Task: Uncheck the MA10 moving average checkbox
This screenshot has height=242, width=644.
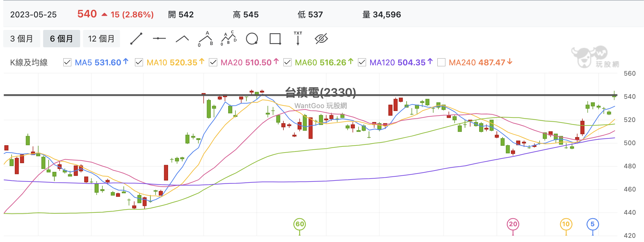Action: pyautogui.click(x=139, y=62)
